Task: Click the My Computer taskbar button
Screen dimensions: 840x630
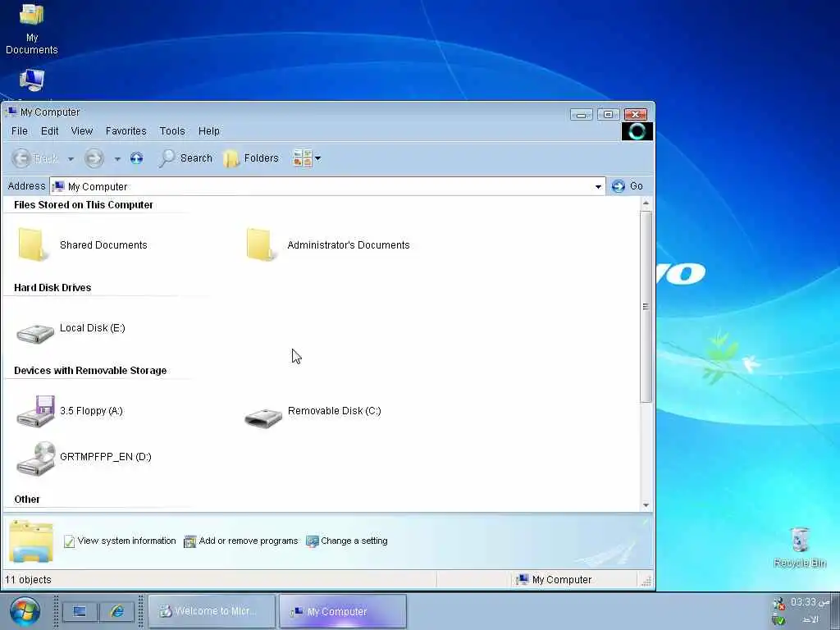Action: point(343,611)
